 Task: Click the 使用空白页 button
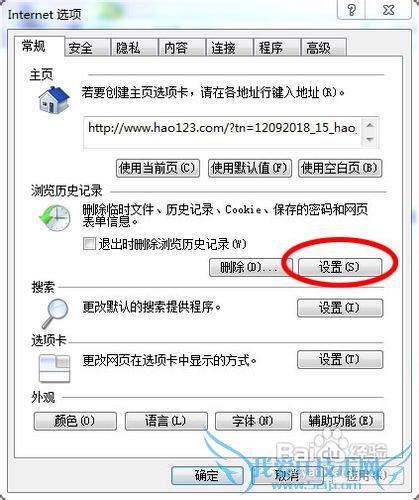point(340,168)
